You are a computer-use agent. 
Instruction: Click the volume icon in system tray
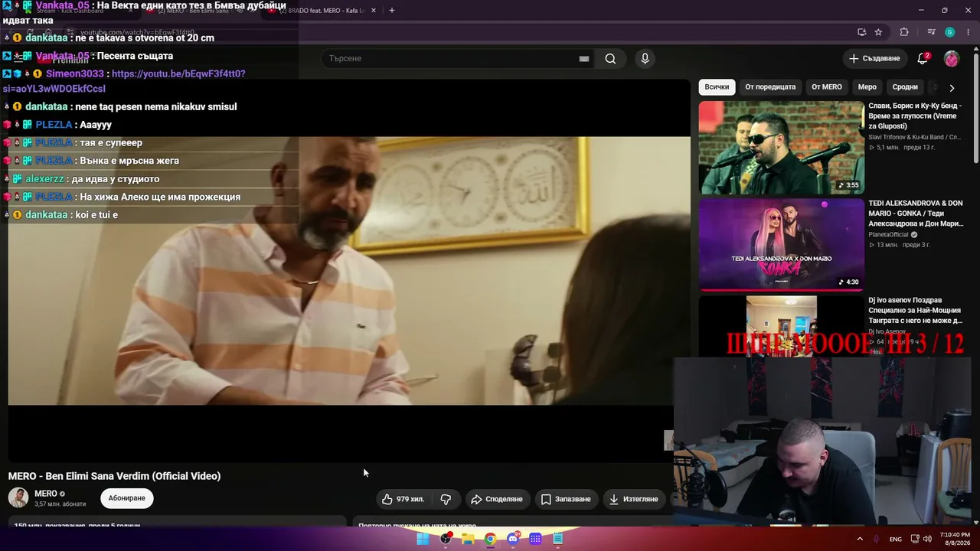927,540
